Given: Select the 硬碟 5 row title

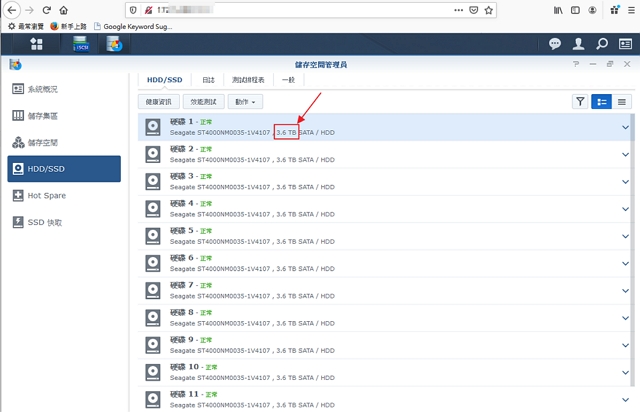Looking at the screenshot, I should [181, 231].
